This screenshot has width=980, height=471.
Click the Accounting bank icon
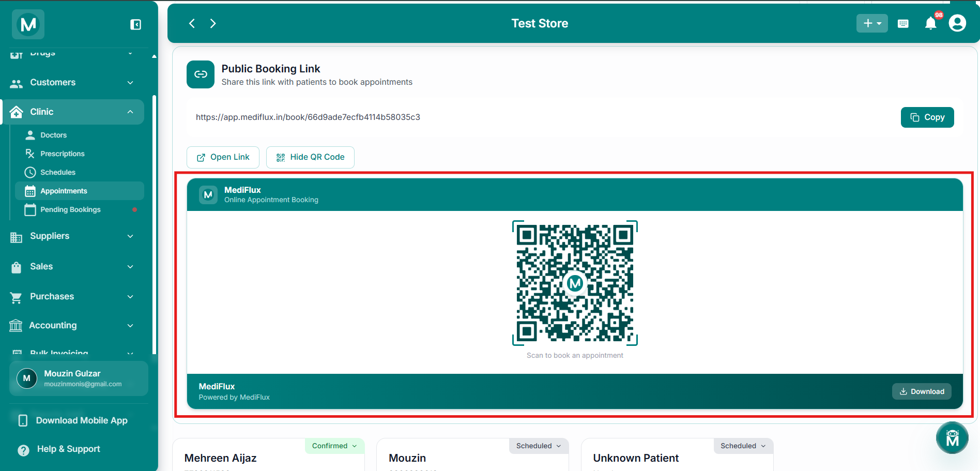tap(16, 326)
